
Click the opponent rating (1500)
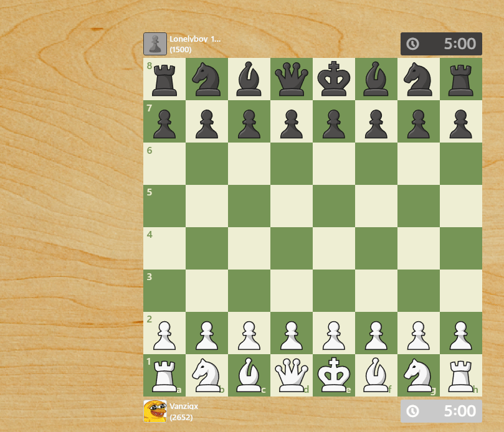coord(181,50)
